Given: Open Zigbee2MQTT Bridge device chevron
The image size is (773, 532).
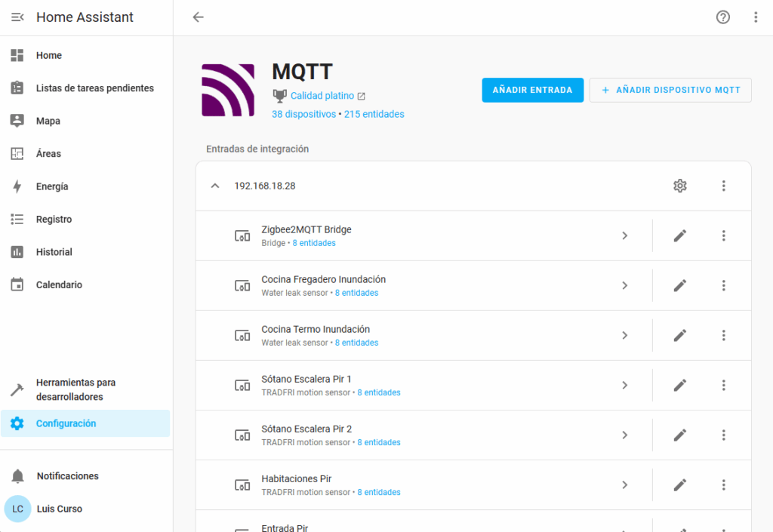Looking at the screenshot, I should click(624, 236).
